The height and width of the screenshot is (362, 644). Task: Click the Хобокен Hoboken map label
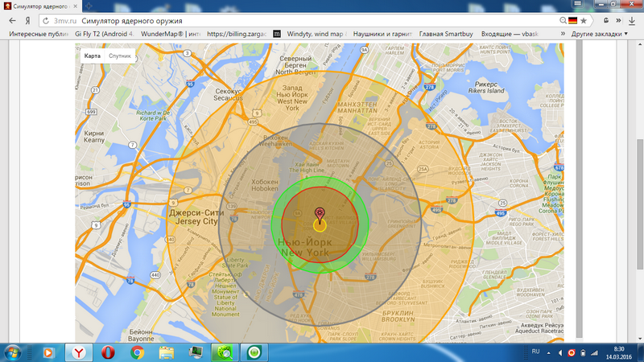(265, 185)
